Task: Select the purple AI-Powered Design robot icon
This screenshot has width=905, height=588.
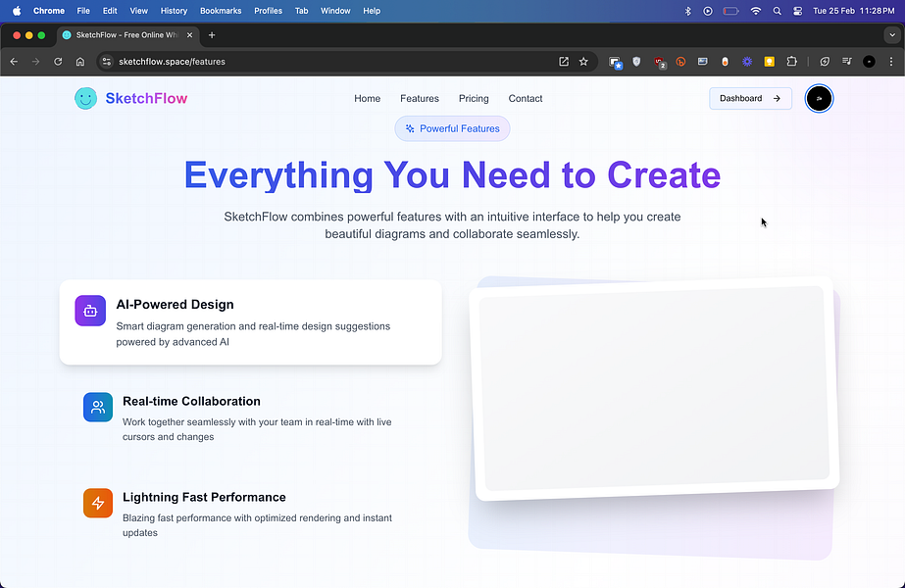Action: click(90, 311)
